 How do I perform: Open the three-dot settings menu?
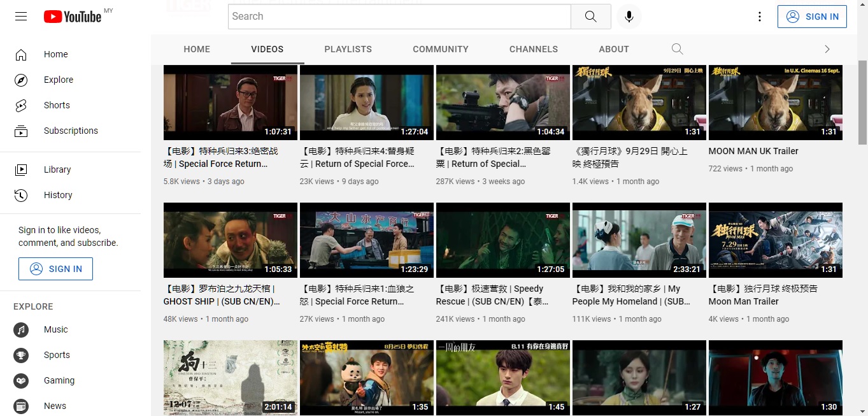pos(759,17)
